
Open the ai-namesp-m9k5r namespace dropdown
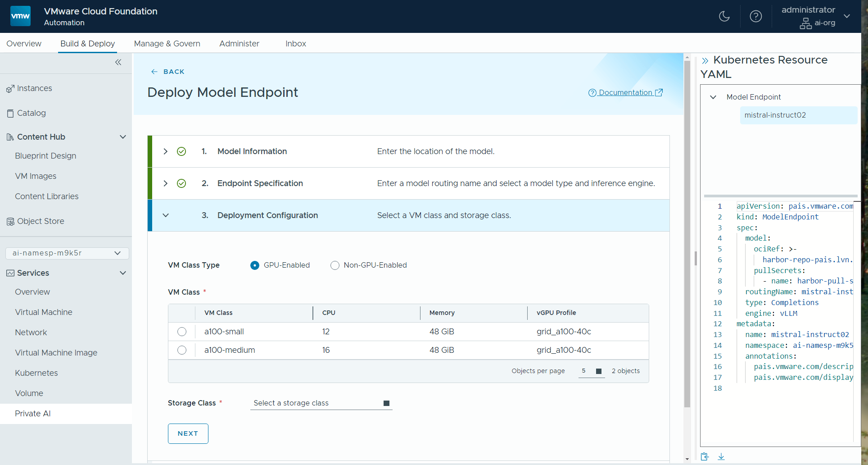click(67, 253)
